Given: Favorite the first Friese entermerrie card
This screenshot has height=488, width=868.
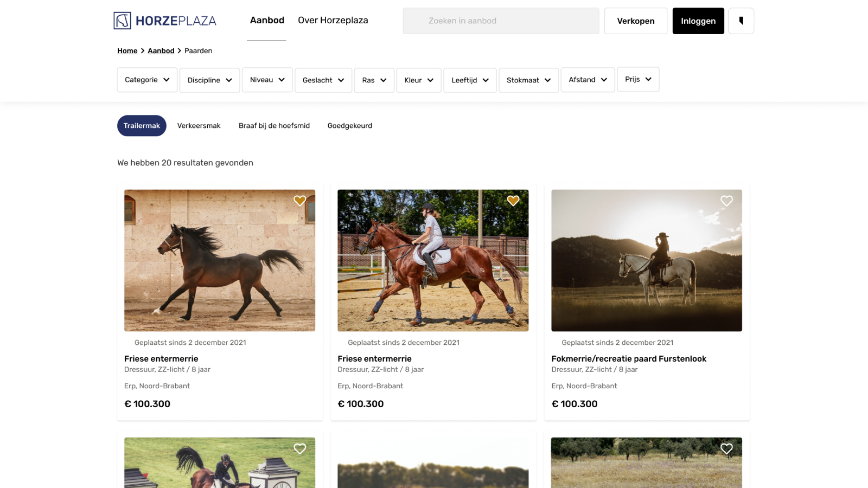Looking at the screenshot, I should tap(299, 201).
